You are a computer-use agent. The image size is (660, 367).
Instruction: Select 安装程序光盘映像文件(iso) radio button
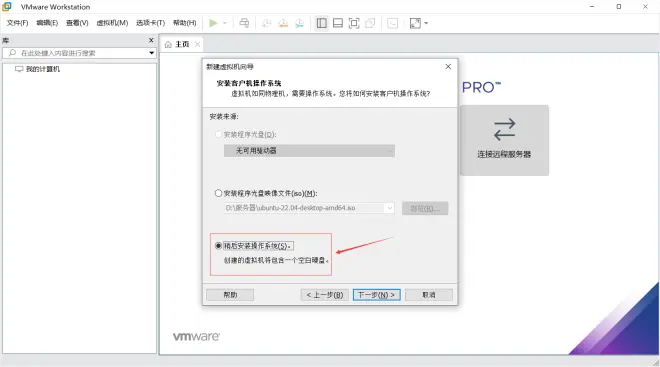point(218,193)
